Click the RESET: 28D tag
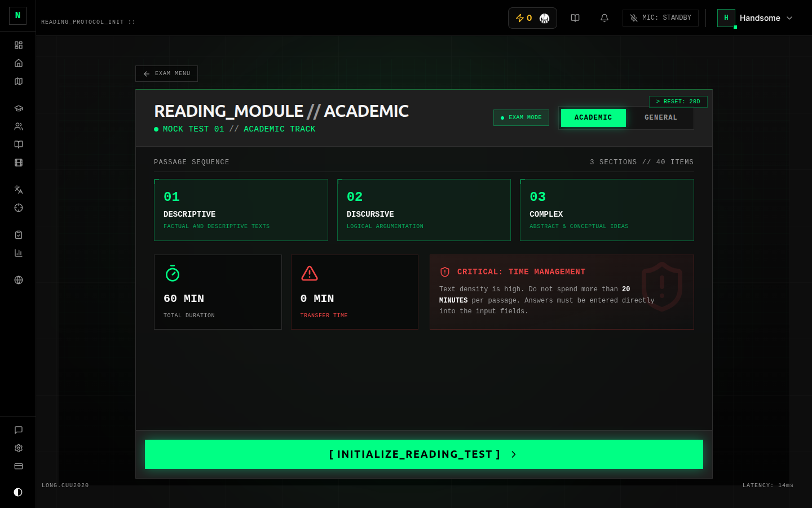The image size is (812, 508). [x=678, y=102]
